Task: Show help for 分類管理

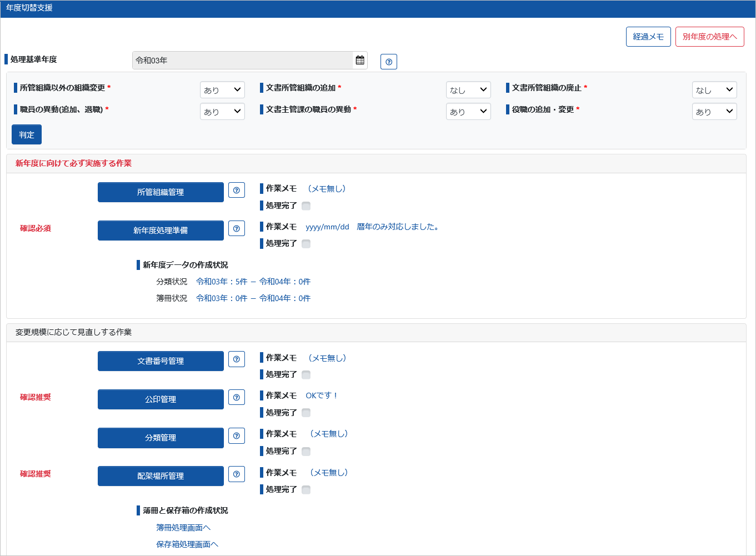Action: pos(237,436)
